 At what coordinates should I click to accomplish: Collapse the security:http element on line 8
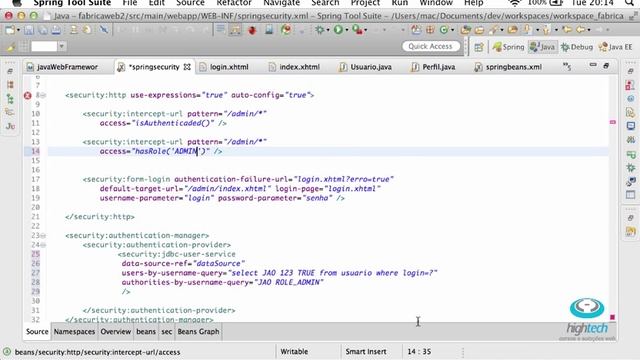[43, 96]
